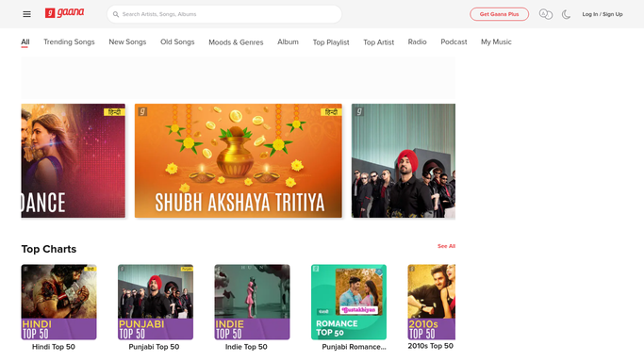Click the Punjabi Top 50 title text
The image size is (644, 362).
coord(154,347)
